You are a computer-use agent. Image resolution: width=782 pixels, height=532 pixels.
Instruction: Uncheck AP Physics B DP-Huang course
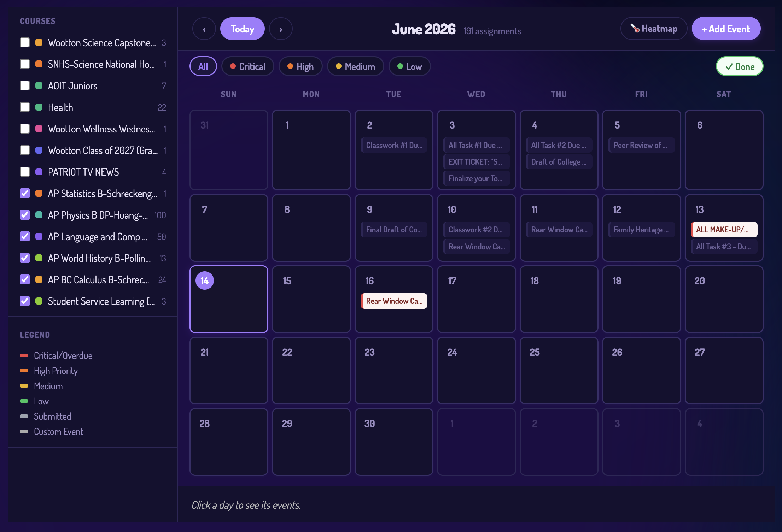[25, 215]
